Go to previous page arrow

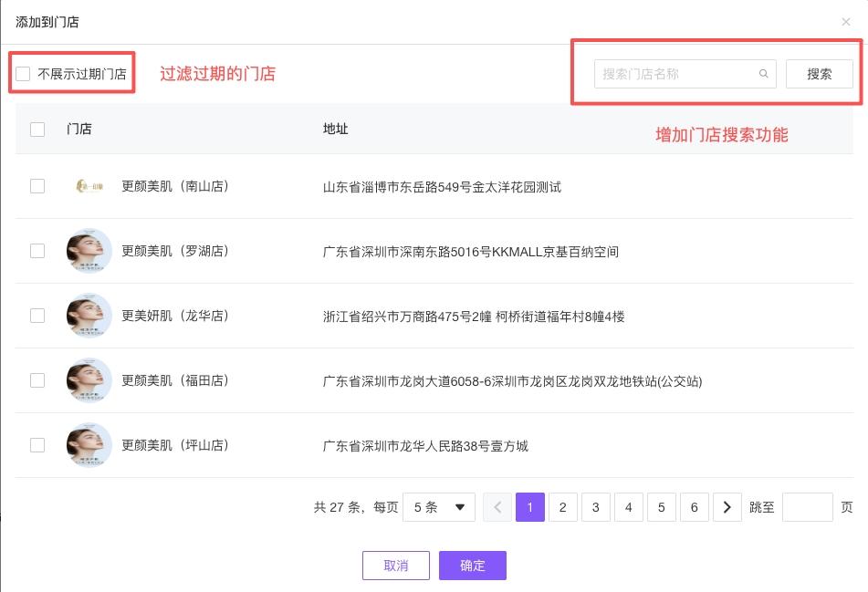[497, 507]
